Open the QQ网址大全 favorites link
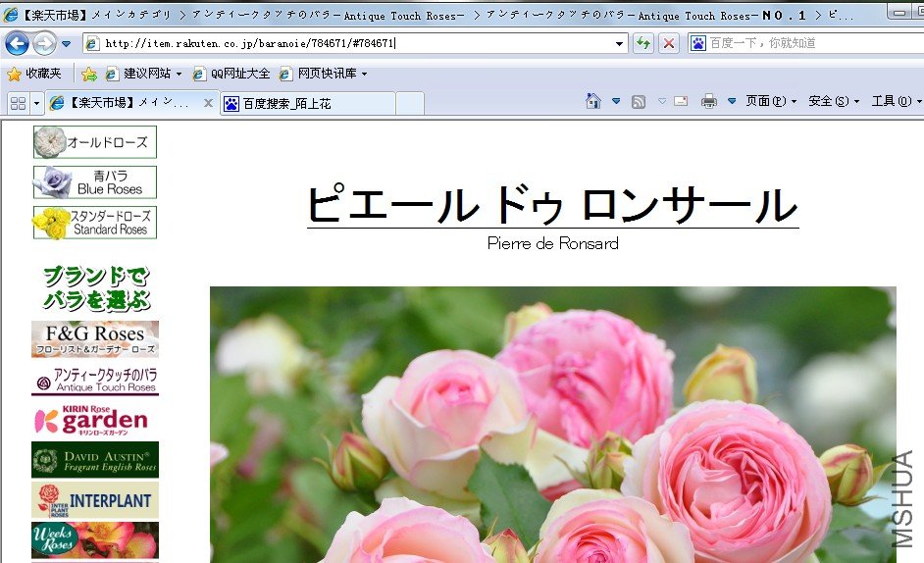 (x=231, y=74)
